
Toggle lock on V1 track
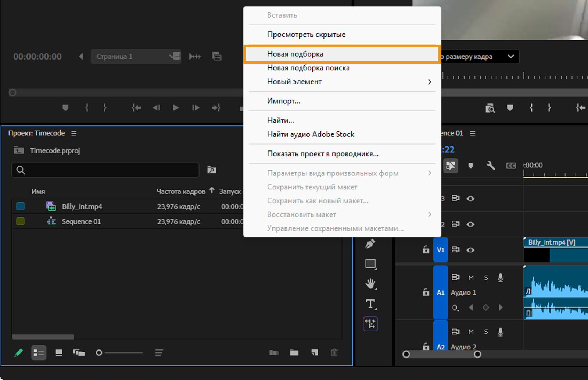coord(426,250)
